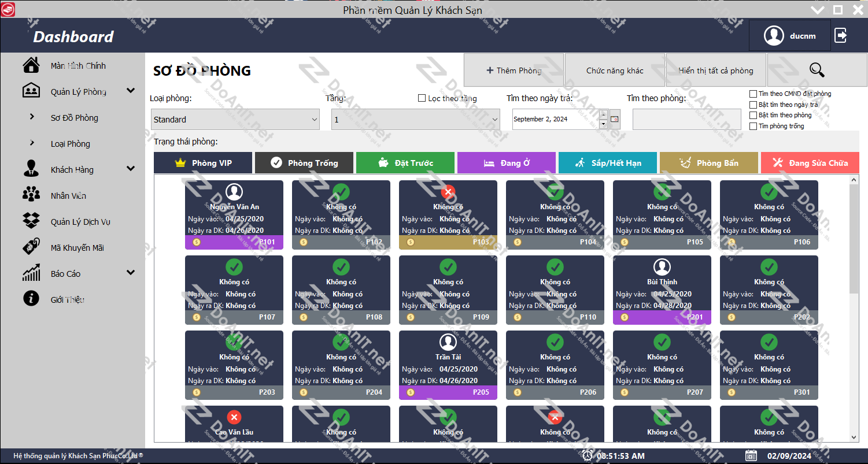
Task: Click the magnifying glass search button
Action: [817, 70]
